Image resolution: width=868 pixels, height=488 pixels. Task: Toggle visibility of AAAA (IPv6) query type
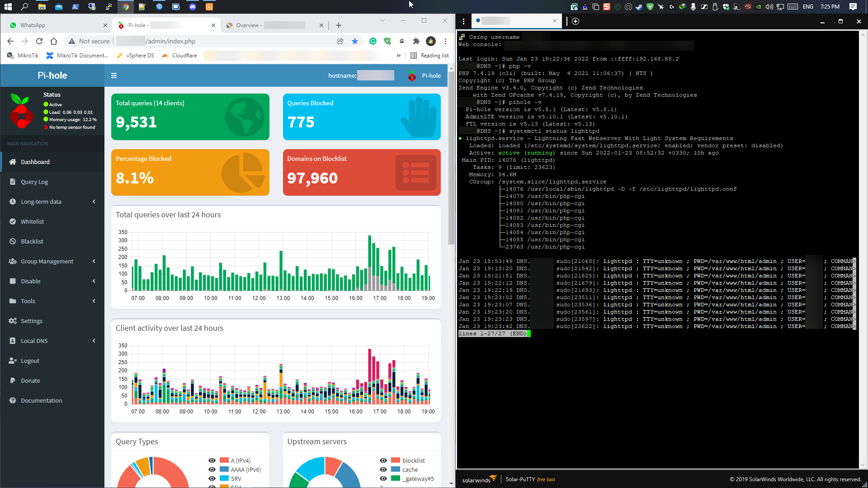point(212,469)
